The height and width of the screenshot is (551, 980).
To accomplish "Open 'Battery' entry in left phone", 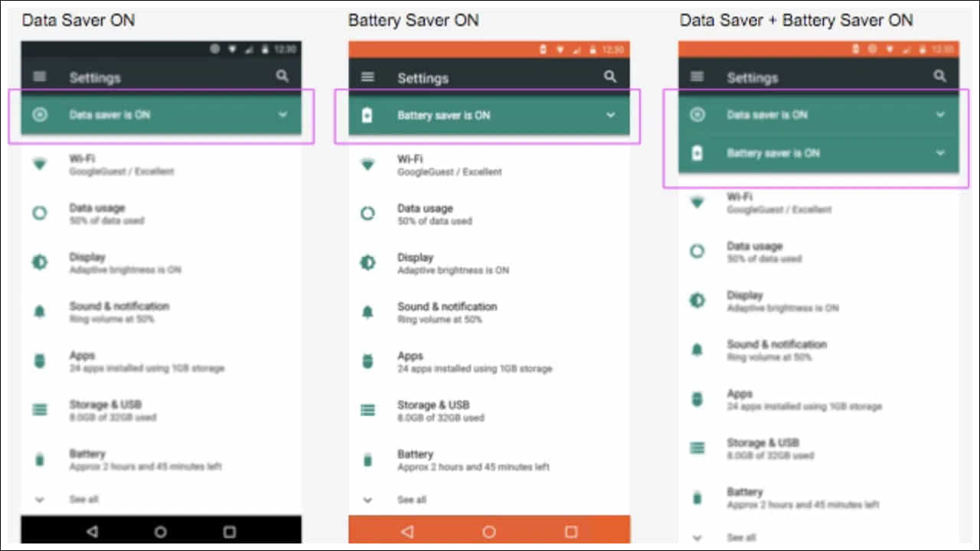I will pyautogui.click(x=161, y=459).
